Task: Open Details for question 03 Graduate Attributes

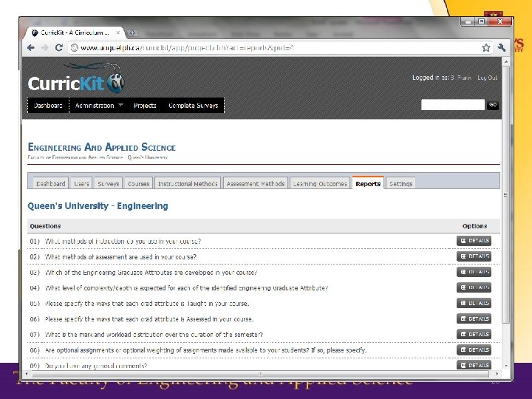Action: click(474, 272)
